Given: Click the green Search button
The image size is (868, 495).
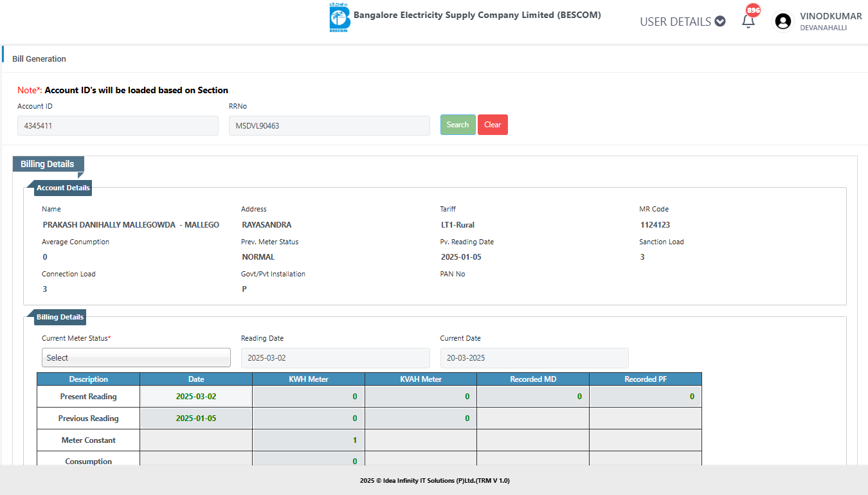Looking at the screenshot, I should [458, 125].
